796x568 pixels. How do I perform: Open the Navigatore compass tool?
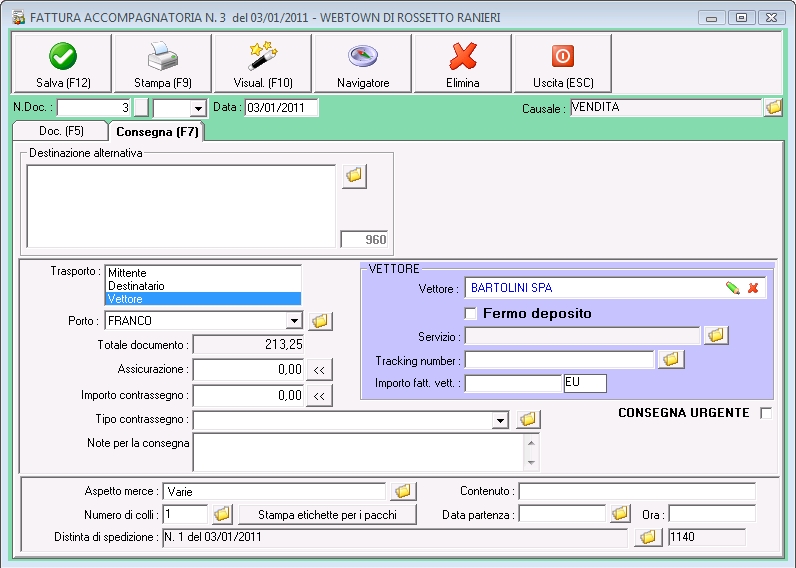363,63
